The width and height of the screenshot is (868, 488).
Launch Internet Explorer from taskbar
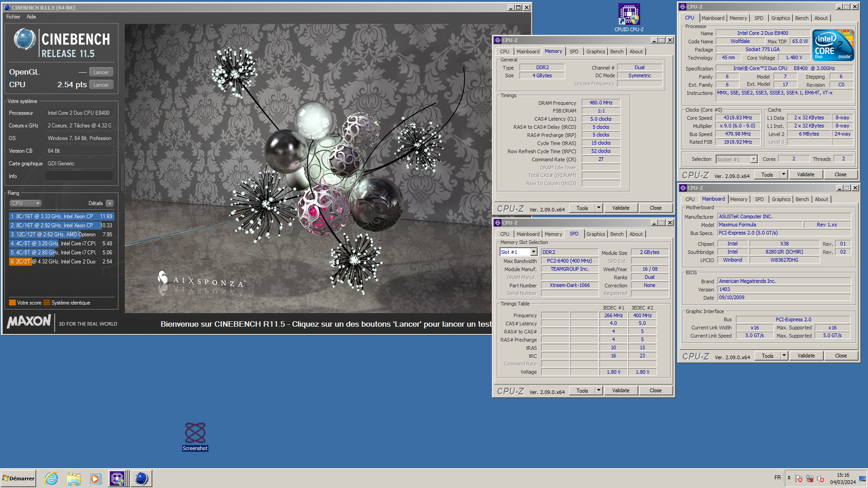pyautogui.click(x=52, y=479)
